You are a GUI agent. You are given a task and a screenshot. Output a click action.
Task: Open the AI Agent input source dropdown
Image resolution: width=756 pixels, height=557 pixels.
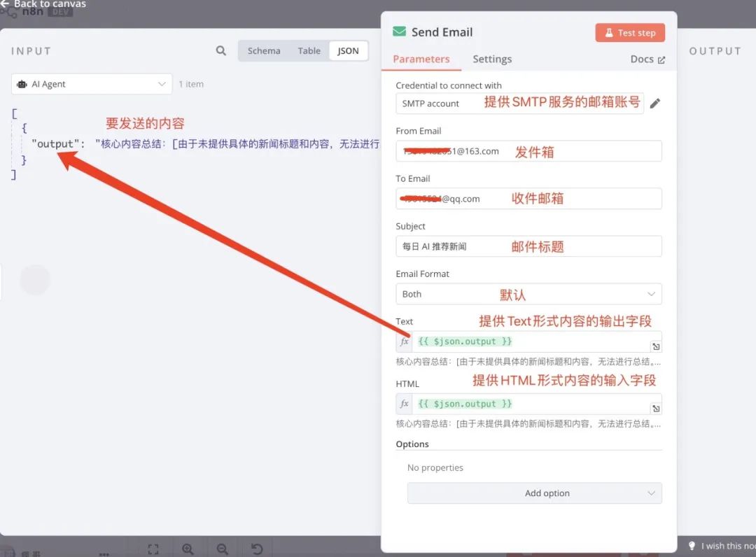pyautogui.click(x=91, y=83)
